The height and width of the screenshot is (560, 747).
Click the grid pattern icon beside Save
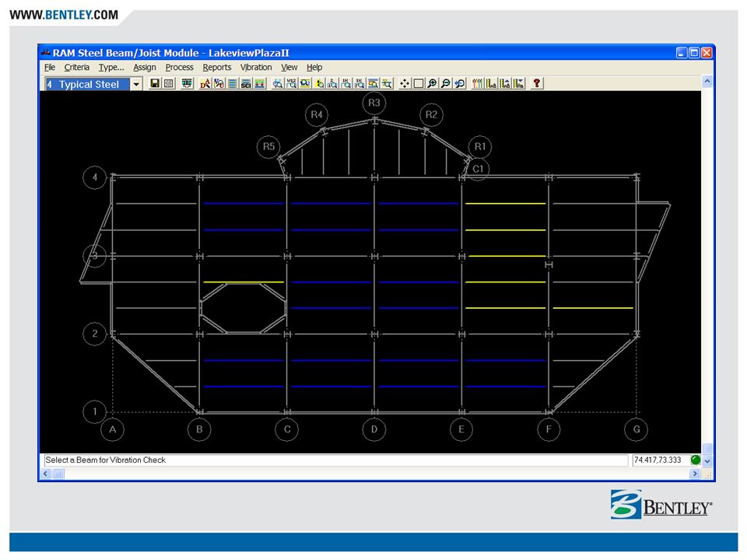point(169,84)
